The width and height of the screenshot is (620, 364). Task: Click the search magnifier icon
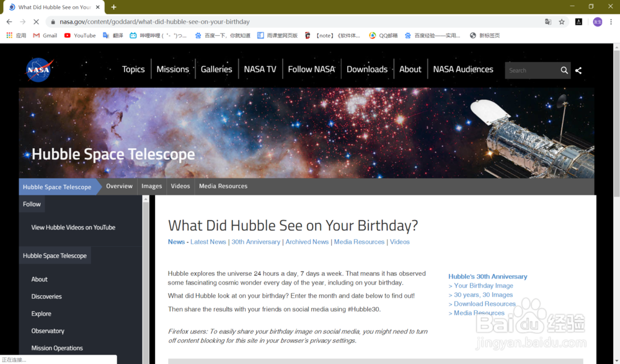pos(564,71)
